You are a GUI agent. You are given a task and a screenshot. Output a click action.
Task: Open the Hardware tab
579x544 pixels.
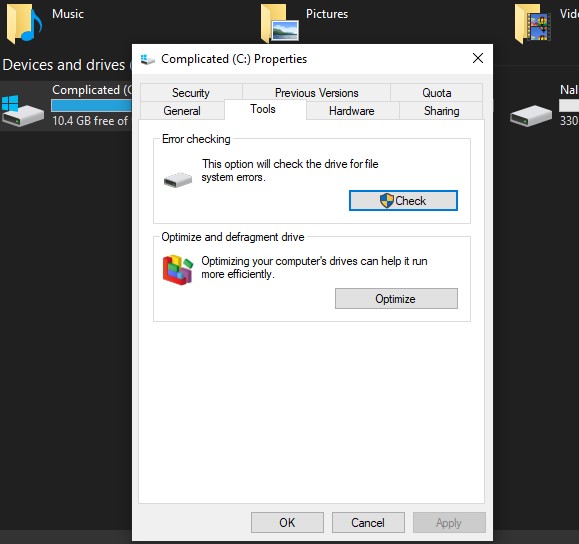click(x=352, y=111)
